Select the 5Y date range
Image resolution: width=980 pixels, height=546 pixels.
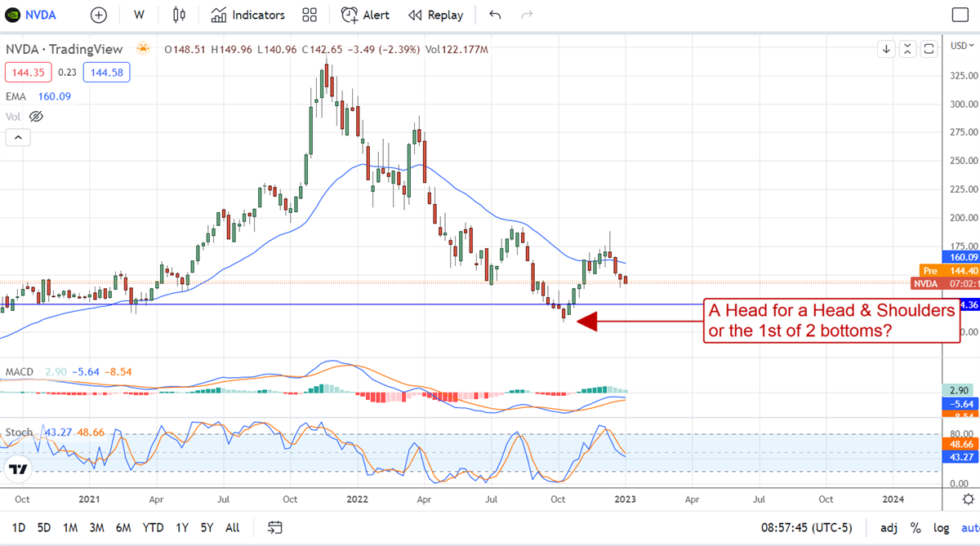[209, 527]
